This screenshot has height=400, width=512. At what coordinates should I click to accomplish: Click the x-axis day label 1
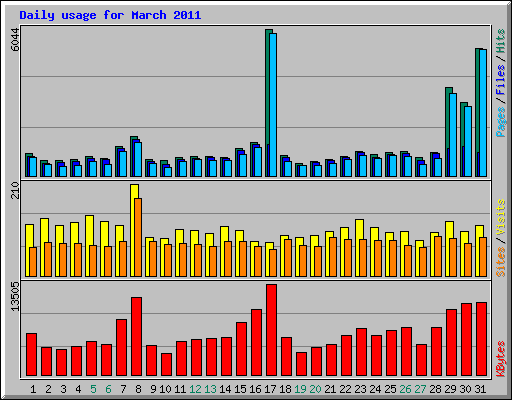[33, 389]
